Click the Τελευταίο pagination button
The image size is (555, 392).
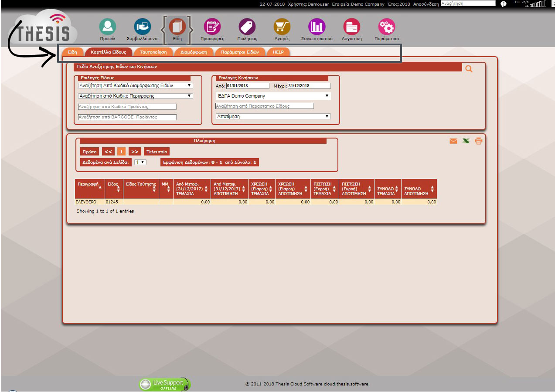(157, 152)
